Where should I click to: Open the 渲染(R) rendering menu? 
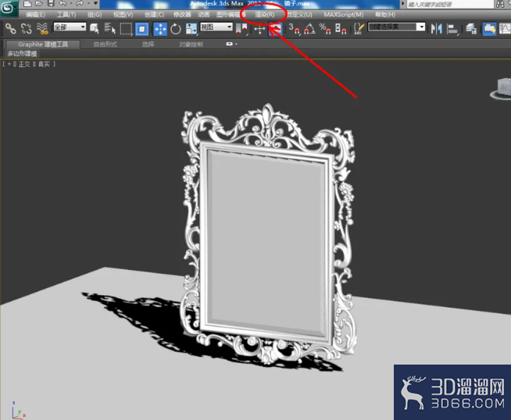(x=264, y=15)
